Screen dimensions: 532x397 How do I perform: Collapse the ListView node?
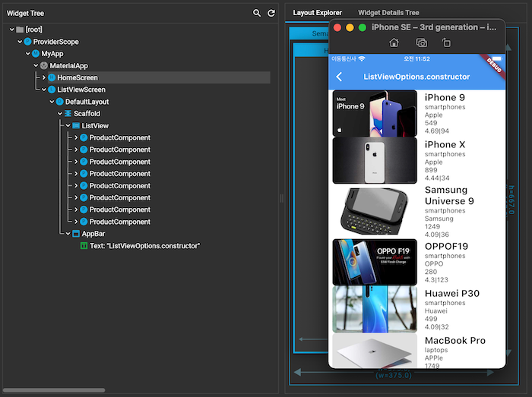pos(68,126)
